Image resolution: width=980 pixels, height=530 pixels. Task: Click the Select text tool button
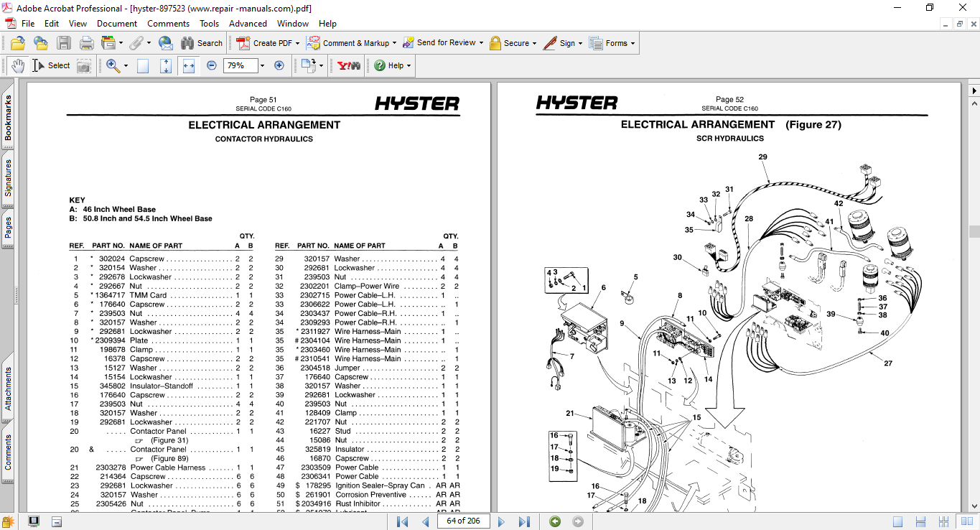[x=51, y=65]
